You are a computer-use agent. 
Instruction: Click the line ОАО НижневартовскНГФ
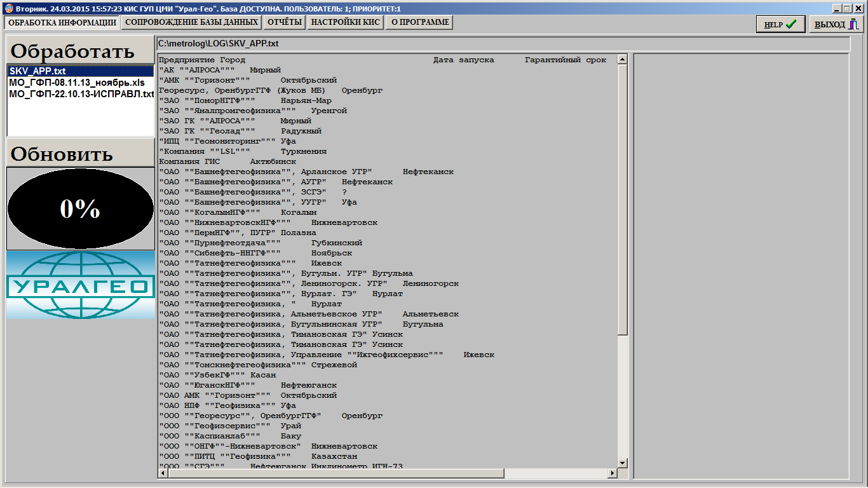coord(268,222)
